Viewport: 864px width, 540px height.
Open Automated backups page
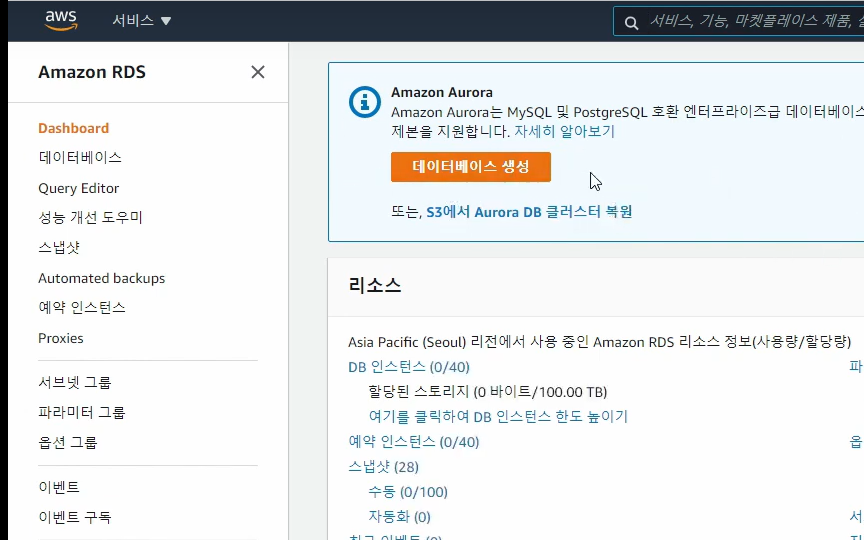click(101, 278)
